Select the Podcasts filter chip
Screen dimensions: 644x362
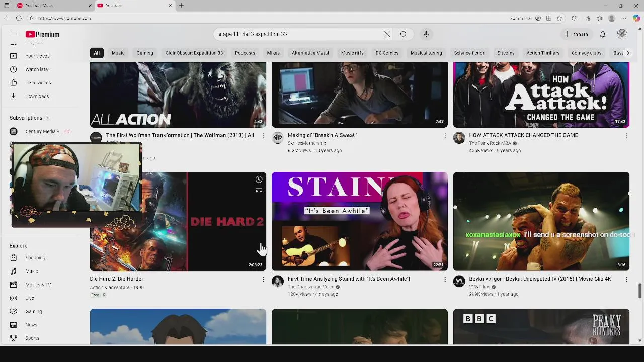245,53
